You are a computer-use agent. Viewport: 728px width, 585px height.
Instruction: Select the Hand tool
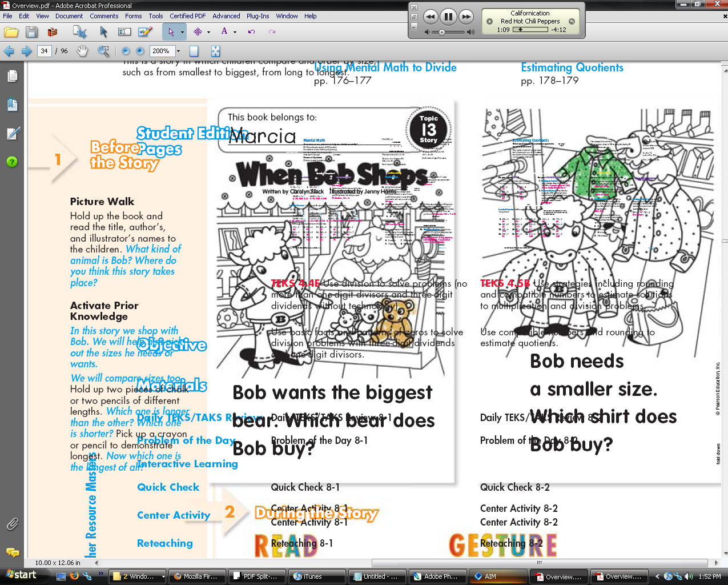(x=82, y=51)
